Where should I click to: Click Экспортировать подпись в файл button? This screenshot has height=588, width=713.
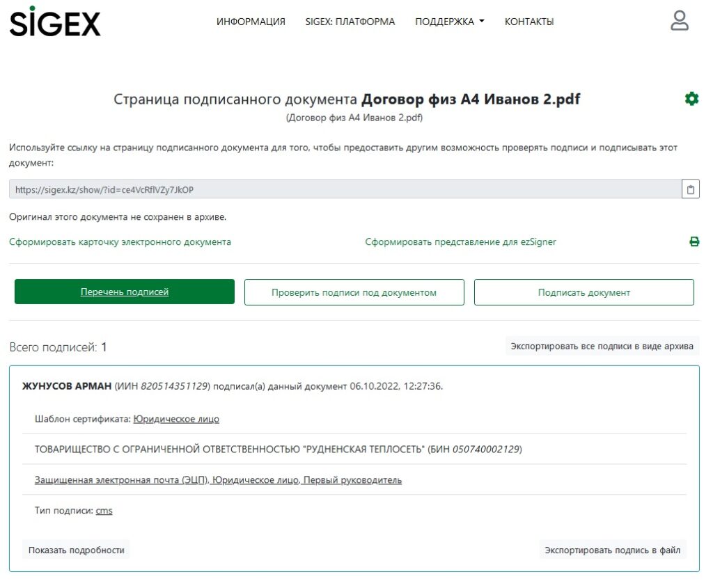point(613,550)
